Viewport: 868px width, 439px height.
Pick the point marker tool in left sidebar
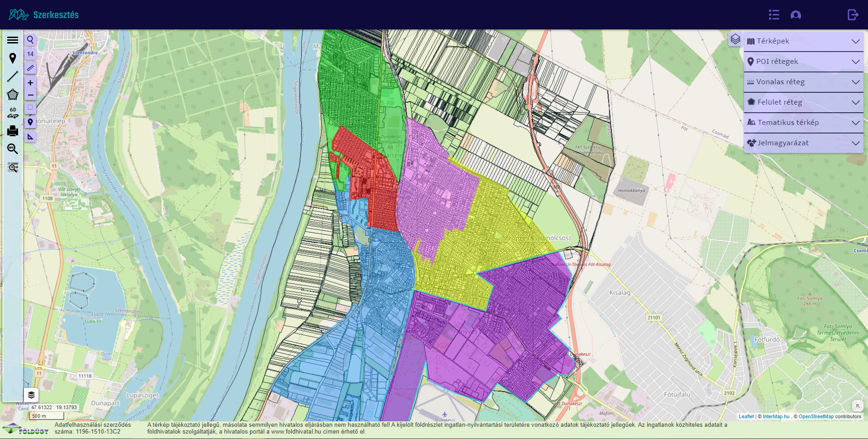[x=13, y=58]
